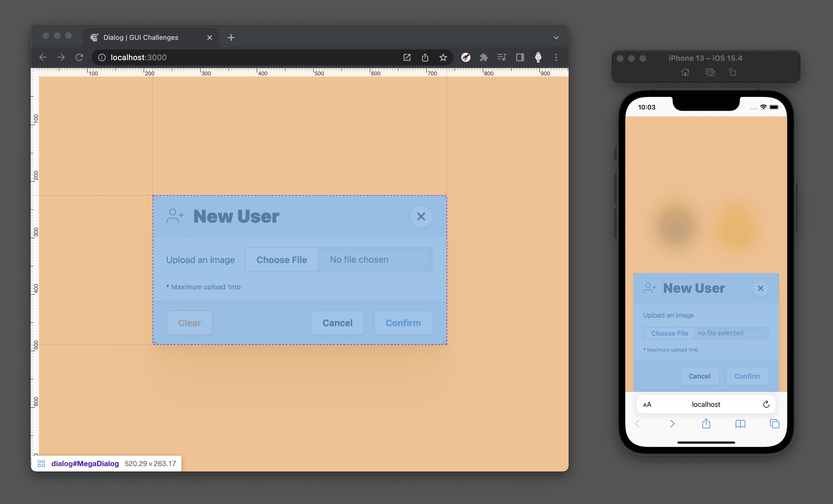Click the Clear button on desktop dialog
Screen dimensions: 833x504
pos(189,323)
